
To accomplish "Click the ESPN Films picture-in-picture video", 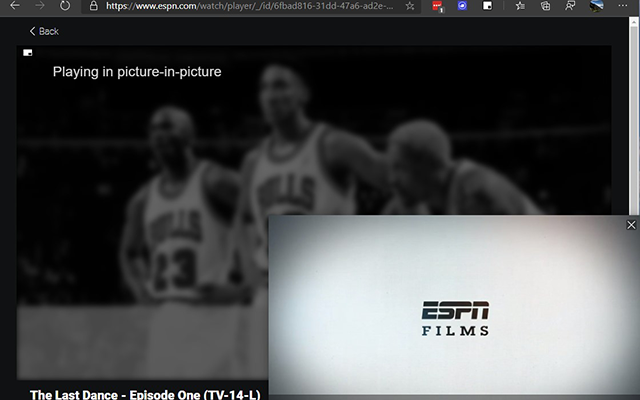I will 454,307.
